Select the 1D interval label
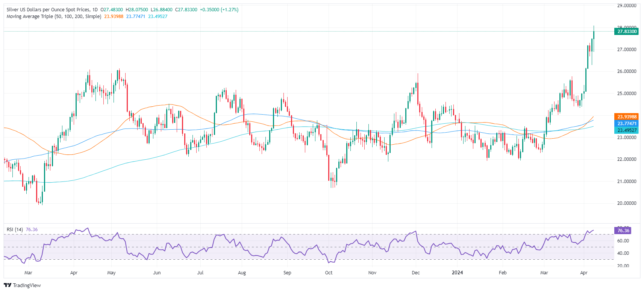The image size is (644, 292). (x=95, y=10)
